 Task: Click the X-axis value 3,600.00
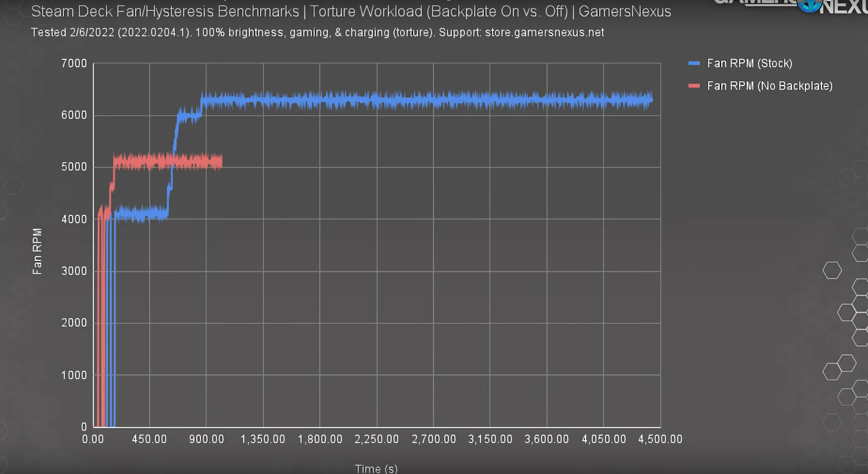[547, 439]
